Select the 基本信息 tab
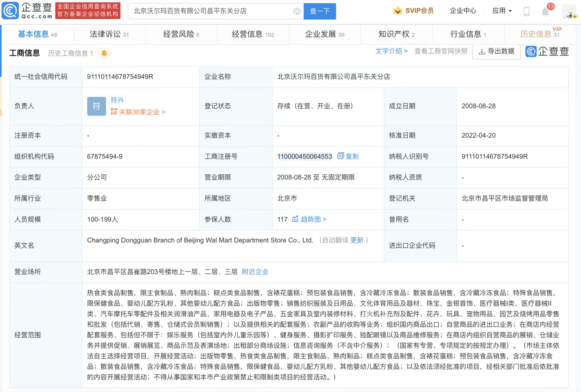 pos(38,34)
